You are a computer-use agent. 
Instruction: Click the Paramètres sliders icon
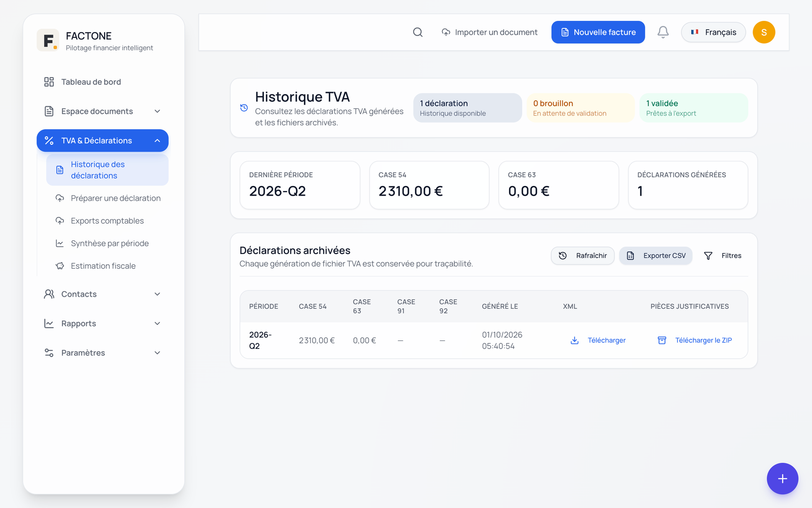point(49,353)
